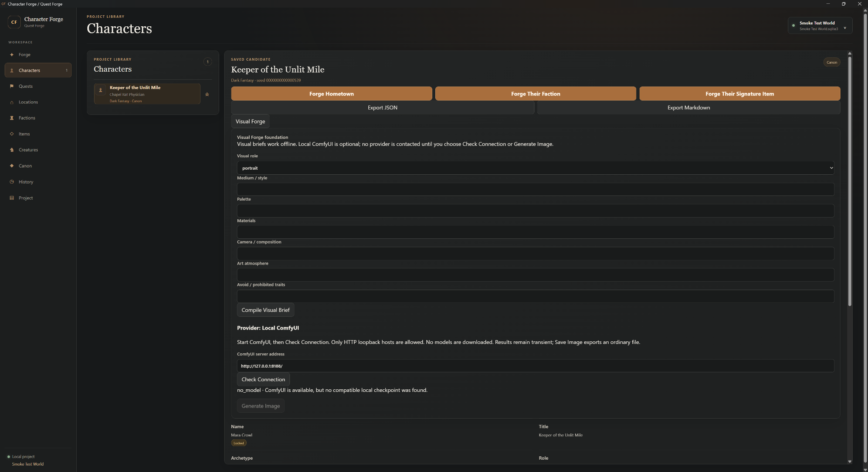Screen dimensions: 868x472
Task: Click the seed 0000000000000539 text
Action: (x=278, y=80)
